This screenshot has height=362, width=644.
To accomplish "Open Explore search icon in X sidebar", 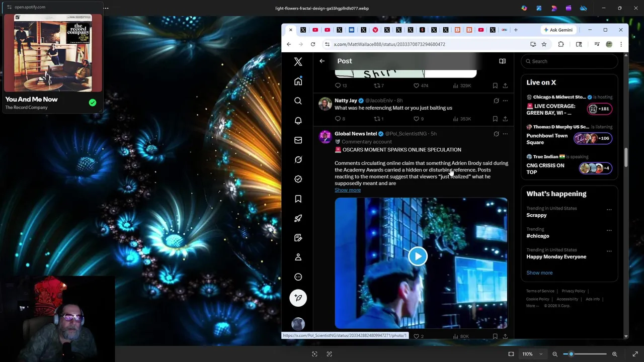I will tap(298, 101).
